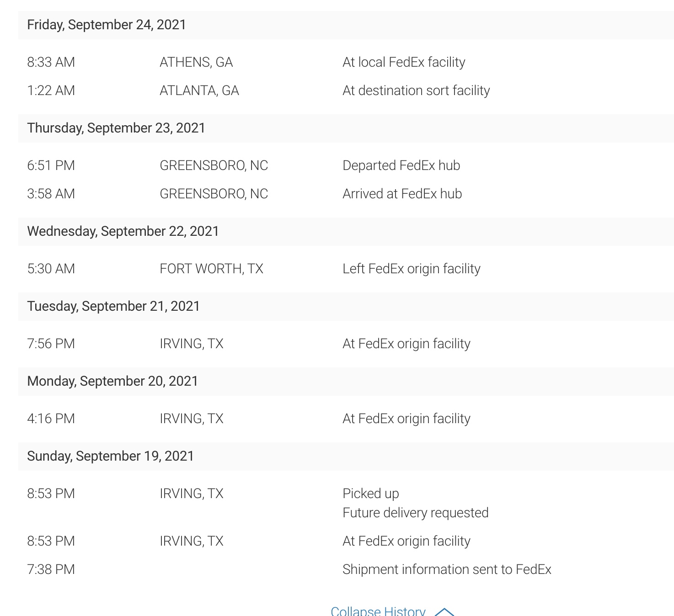This screenshot has width=674, height=616.
Task: Click the Collapse History link
Action: [x=378, y=611]
